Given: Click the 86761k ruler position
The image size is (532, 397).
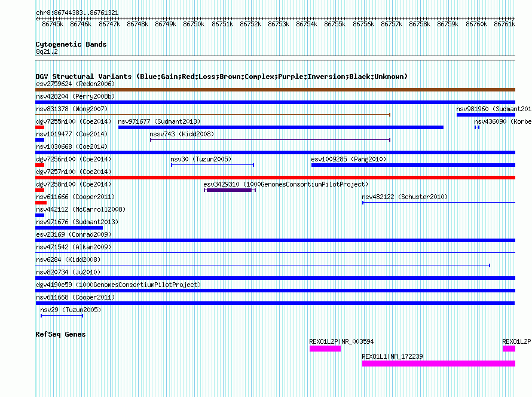Looking at the screenshot, I should (x=505, y=24).
